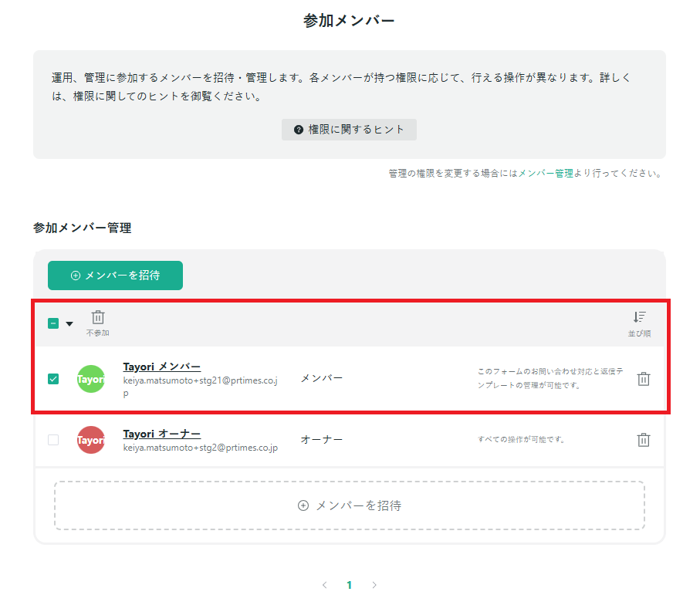This screenshot has height=595, width=700.
Task: Go to previous page with left chevron
Action: (x=324, y=584)
